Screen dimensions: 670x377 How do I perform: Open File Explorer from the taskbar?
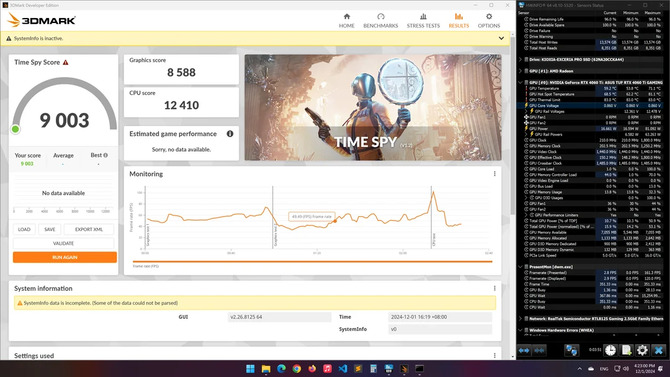click(266, 368)
